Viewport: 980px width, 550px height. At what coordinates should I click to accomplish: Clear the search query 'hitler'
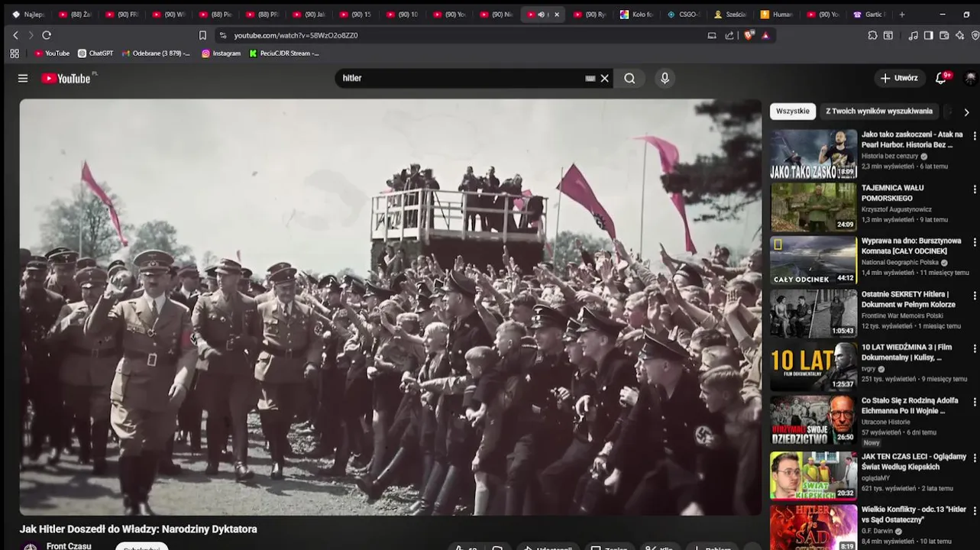coord(605,78)
